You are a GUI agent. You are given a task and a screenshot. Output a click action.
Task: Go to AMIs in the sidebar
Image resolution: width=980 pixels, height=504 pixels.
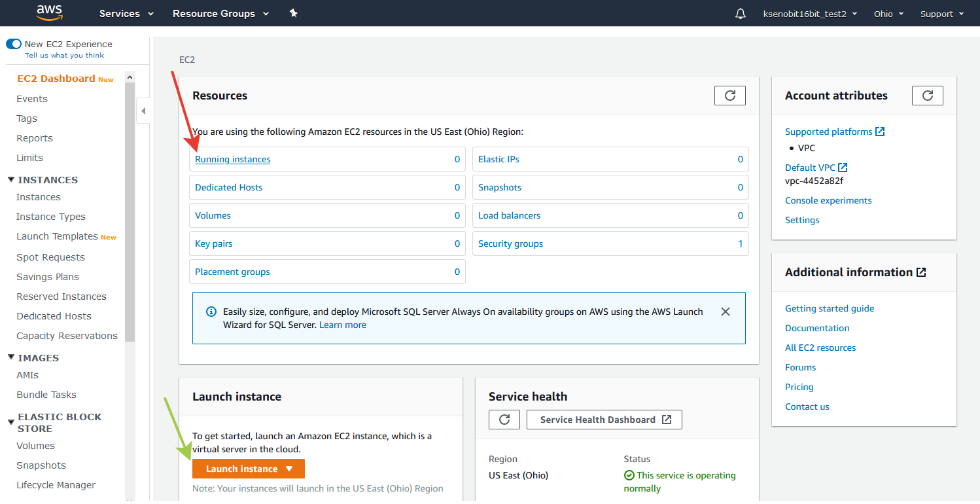click(x=27, y=375)
